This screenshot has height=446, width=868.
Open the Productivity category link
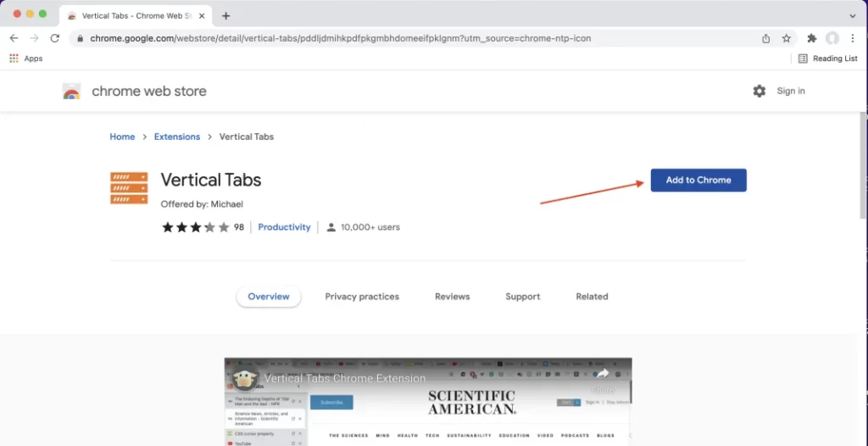(x=285, y=227)
